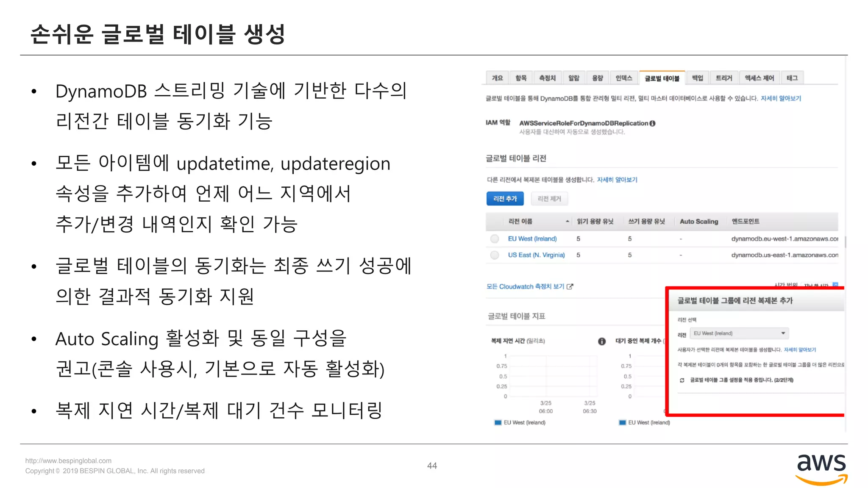Open the 리전 dropdown showing EU West (Ireland)
868x488 pixels.
[739, 333]
